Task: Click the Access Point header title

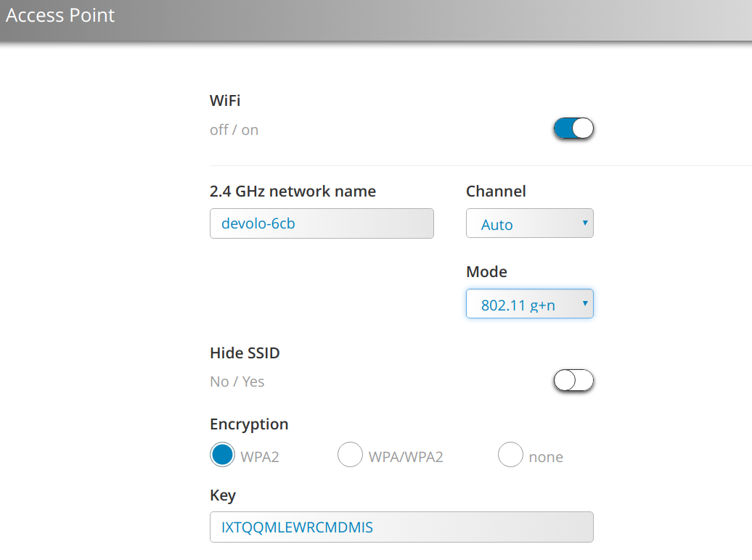Action: point(60,15)
